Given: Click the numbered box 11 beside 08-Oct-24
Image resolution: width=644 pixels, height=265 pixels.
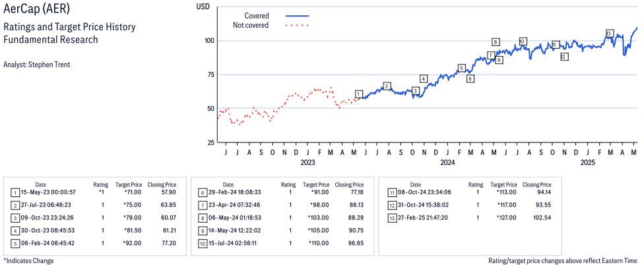Looking at the screenshot, I should tap(392, 192).
